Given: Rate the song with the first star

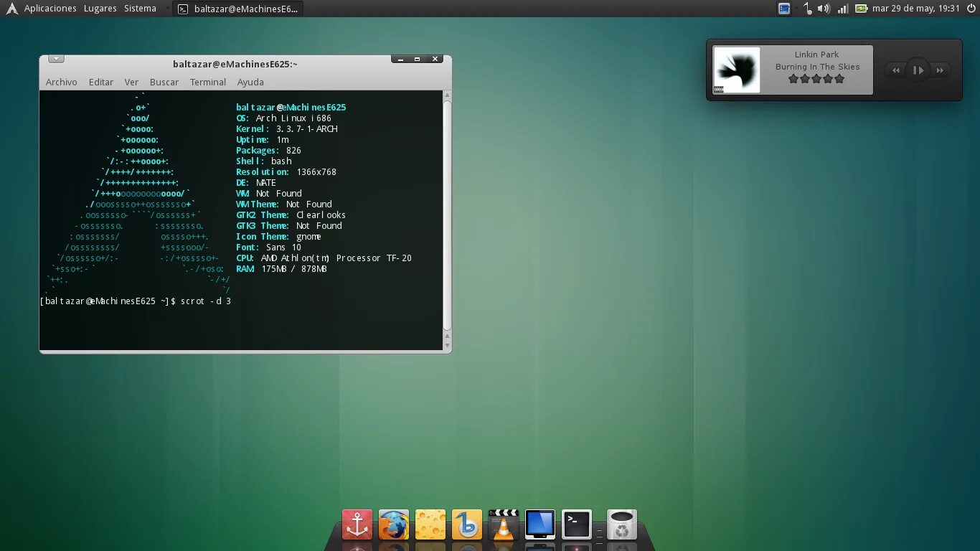Looking at the screenshot, I should click(x=793, y=79).
